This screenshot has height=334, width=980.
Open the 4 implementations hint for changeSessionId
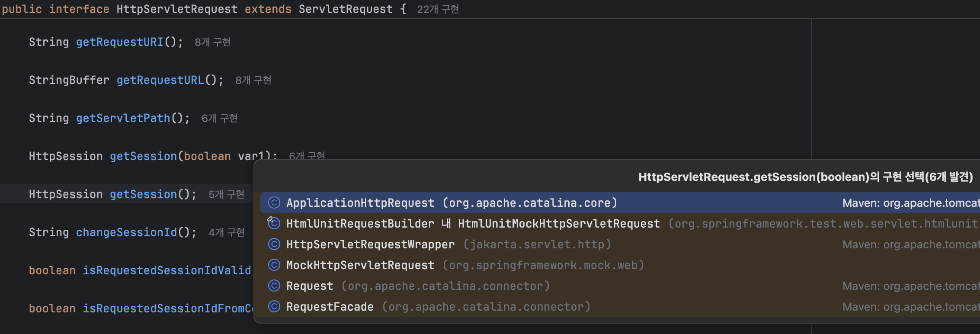click(226, 232)
